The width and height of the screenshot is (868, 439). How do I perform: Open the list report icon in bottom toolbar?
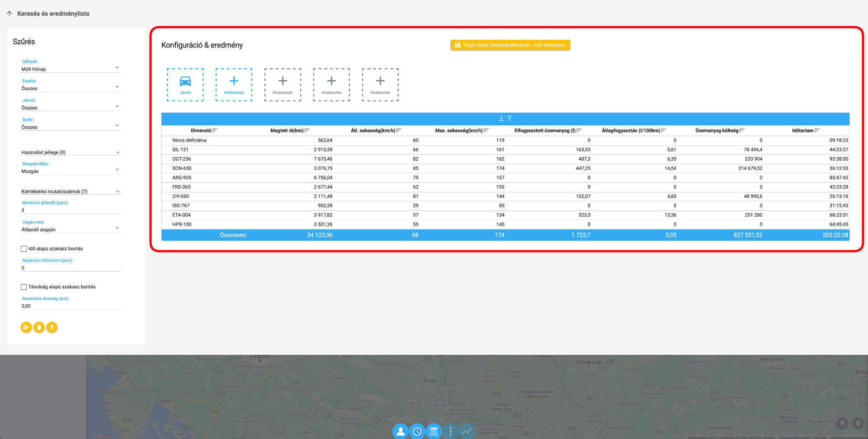pyautogui.click(x=434, y=431)
